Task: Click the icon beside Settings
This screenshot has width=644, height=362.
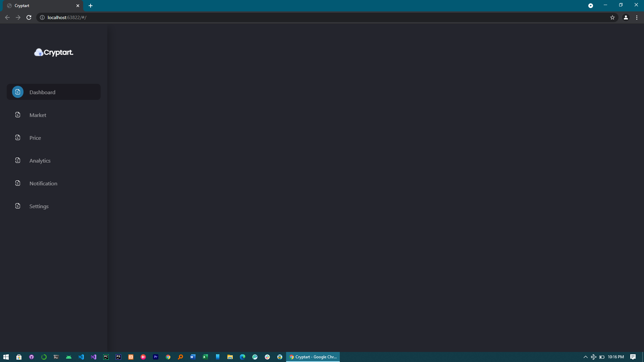Action: click(18, 206)
